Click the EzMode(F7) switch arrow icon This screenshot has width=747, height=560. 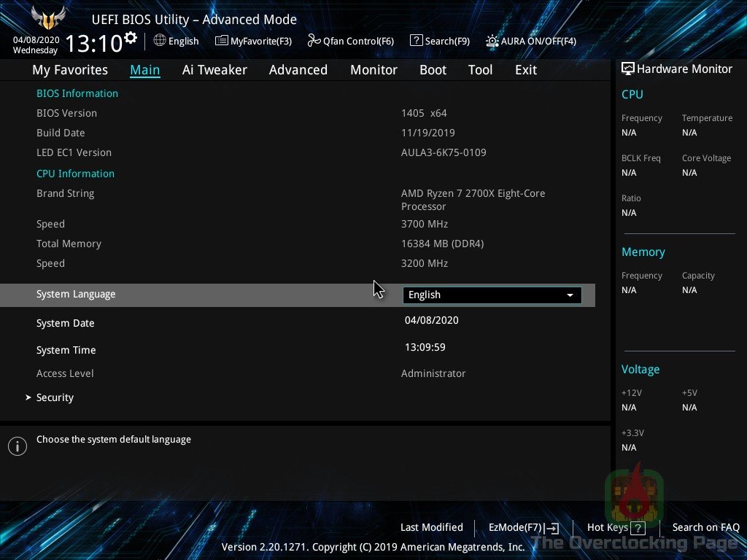(x=552, y=528)
